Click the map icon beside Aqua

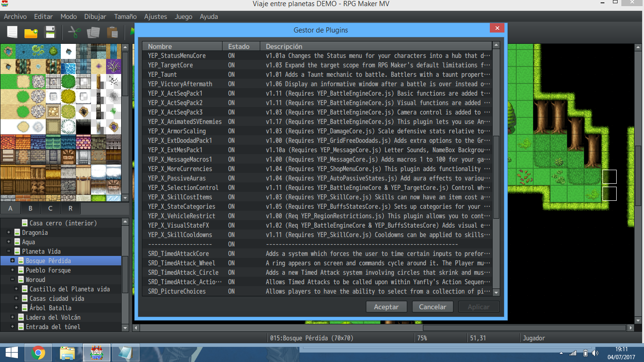pos(17,242)
